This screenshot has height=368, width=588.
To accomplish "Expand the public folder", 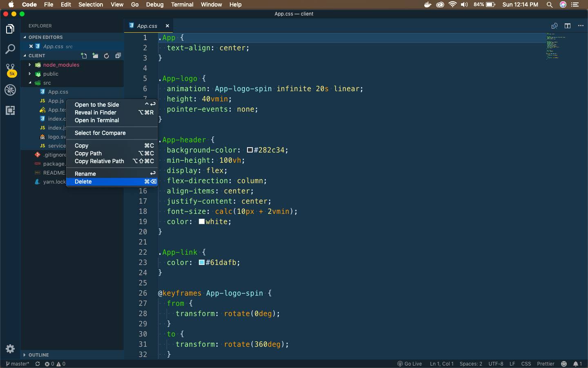I will tap(30, 74).
